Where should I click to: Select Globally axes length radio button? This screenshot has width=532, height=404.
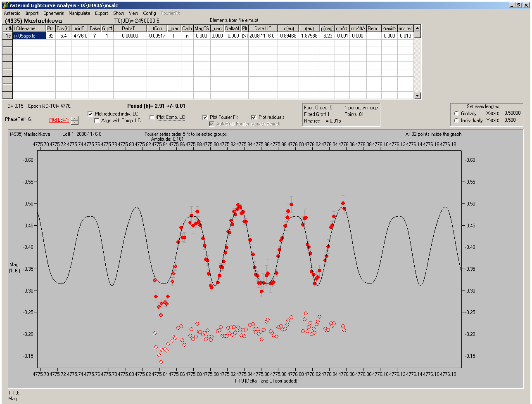[x=456, y=113]
